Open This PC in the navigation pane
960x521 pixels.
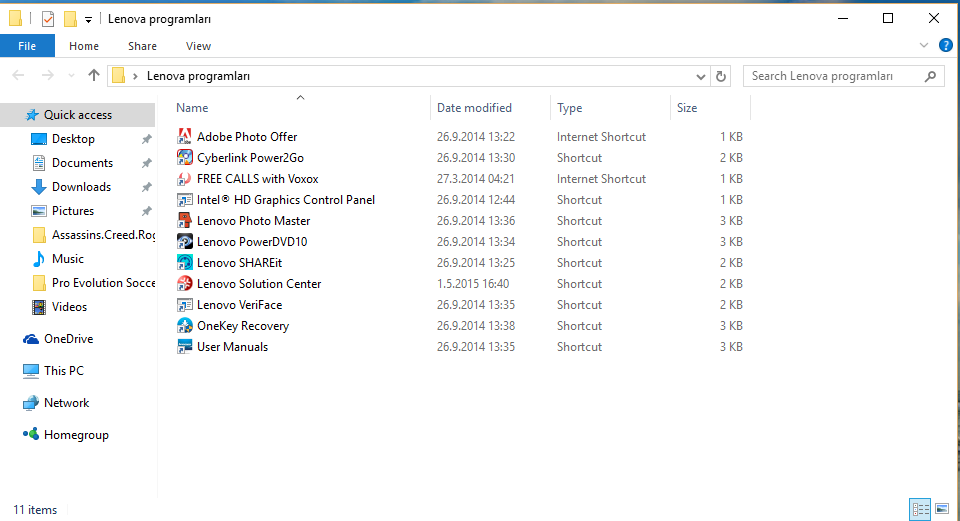pos(63,371)
